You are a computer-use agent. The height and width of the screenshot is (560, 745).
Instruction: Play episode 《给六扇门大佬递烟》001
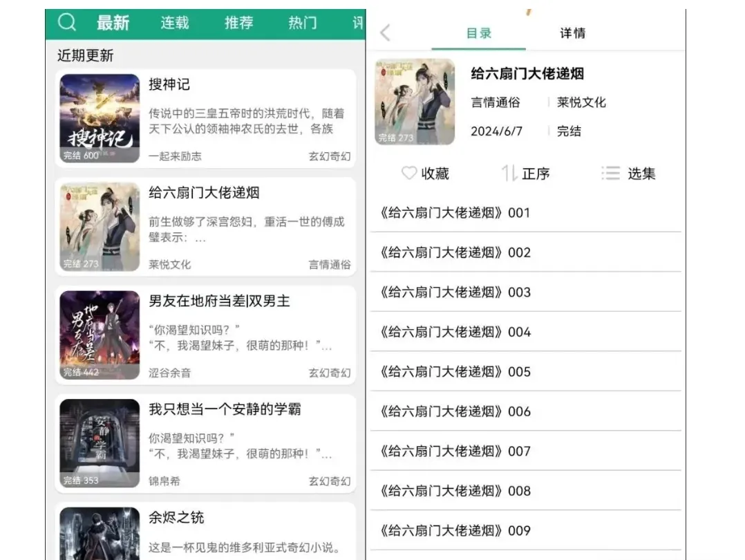click(526, 212)
